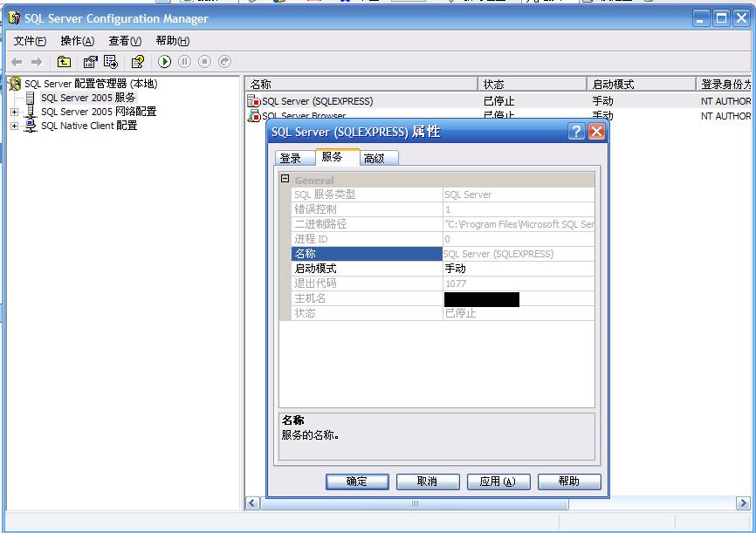This screenshot has width=756, height=533.
Task: Click the Pause service toolbar icon
Action: pyautogui.click(x=185, y=62)
